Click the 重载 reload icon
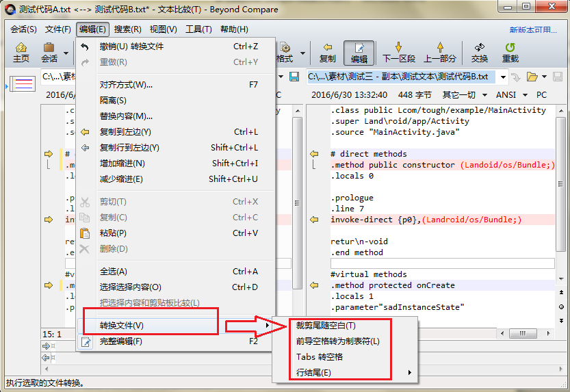Image resolution: width=570 pixels, height=392 pixels. [x=510, y=53]
